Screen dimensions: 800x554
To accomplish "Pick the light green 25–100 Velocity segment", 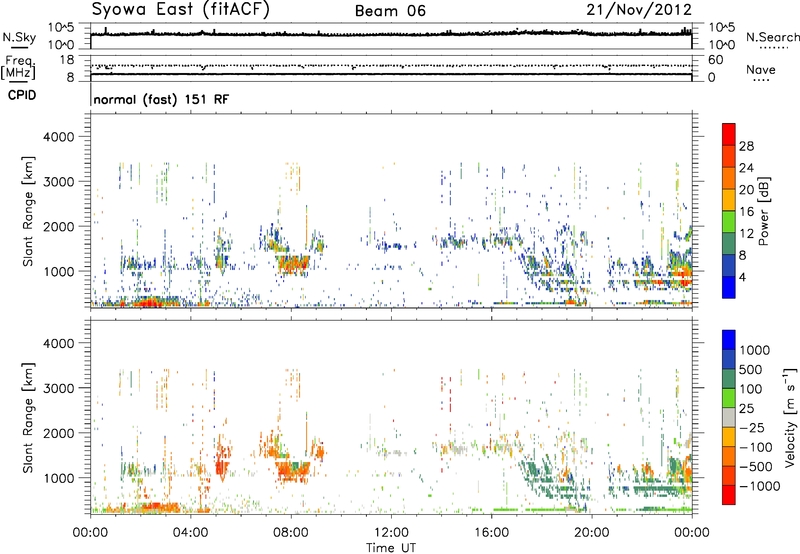I will pos(729,398).
